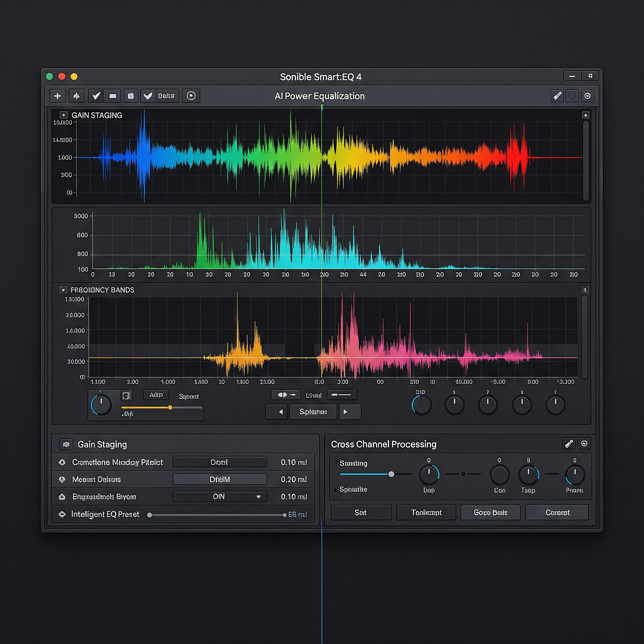Viewport: 644px width, 644px height.
Task: Adjust the Intelligent EQ Preset slider
Action: pos(217,515)
